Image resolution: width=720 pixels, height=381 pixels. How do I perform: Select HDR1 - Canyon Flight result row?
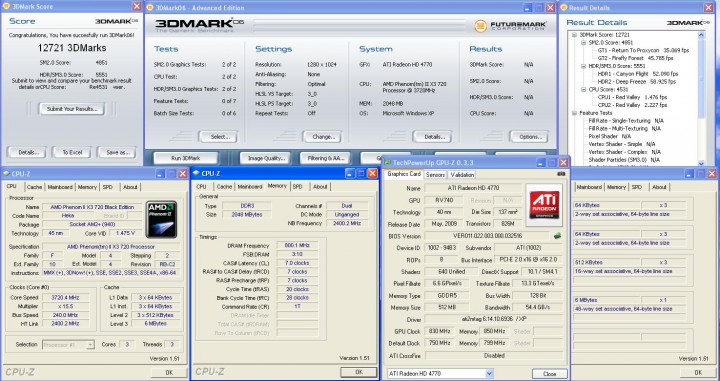[638, 74]
